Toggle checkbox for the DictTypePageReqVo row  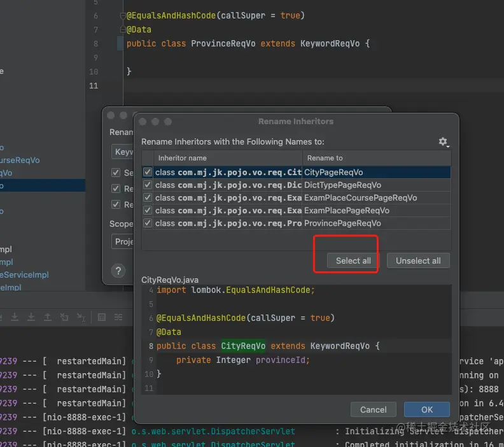148,185
